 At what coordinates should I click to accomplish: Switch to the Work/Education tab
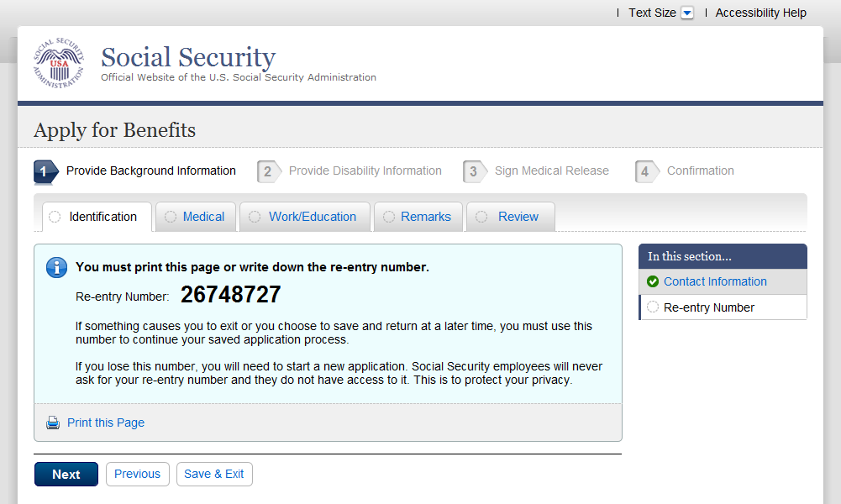tap(305, 217)
